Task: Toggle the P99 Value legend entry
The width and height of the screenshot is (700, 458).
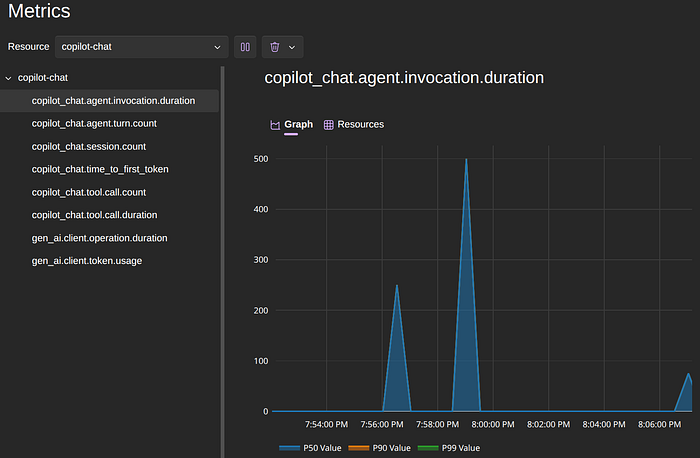Action: [449, 448]
